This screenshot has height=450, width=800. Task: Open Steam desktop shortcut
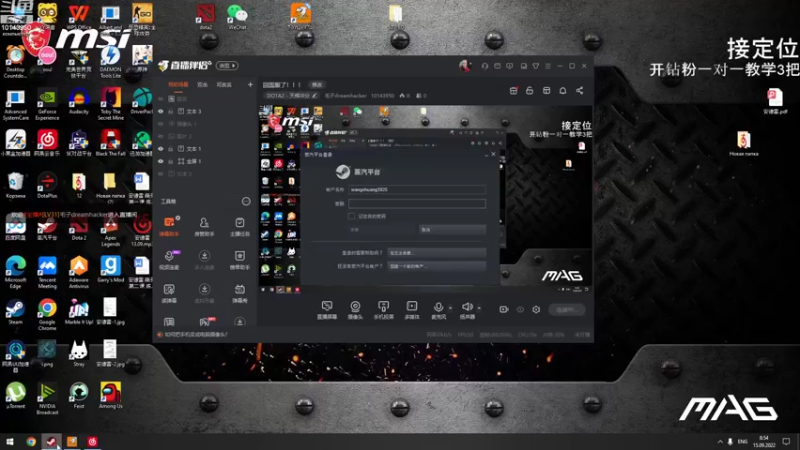coord(15,312)
